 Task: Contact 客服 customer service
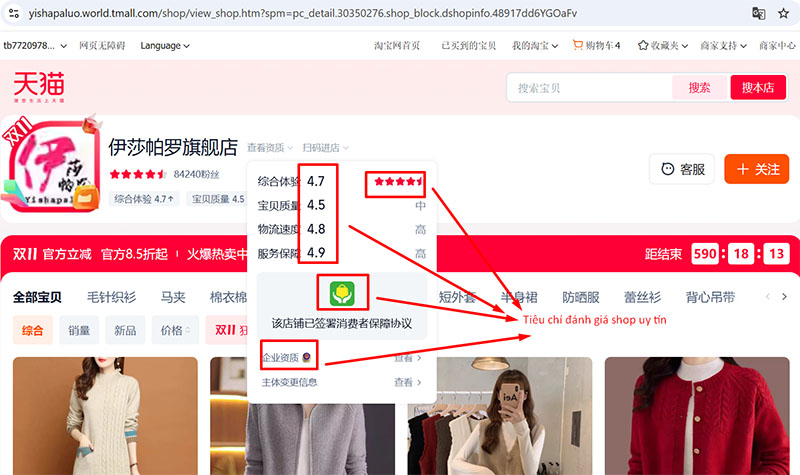pyautogui.click(x=682, y=169)
